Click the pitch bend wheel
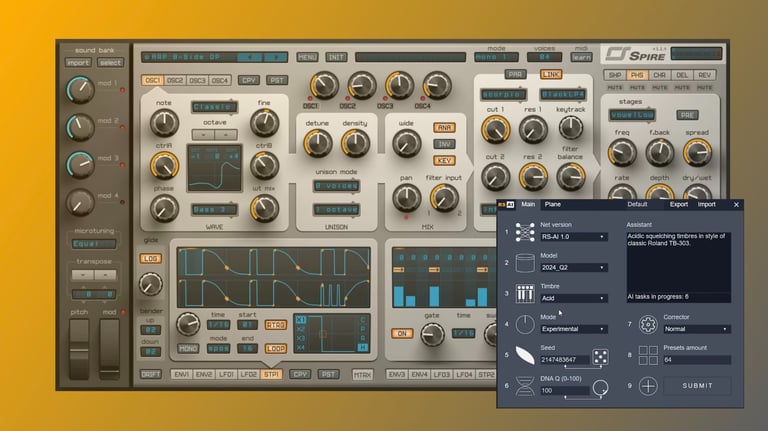 79,349
